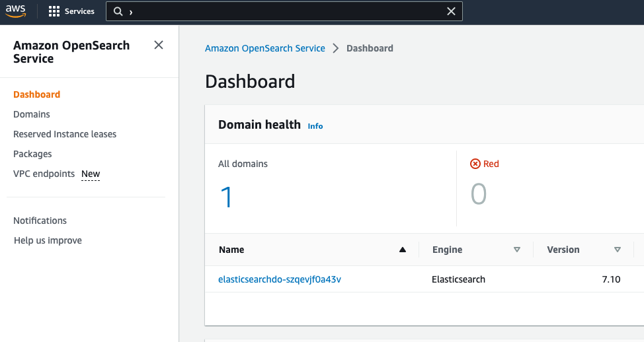644x342 pixels.
Task: Open Notifications in the sidebar
Action: [x=40, y=221]
